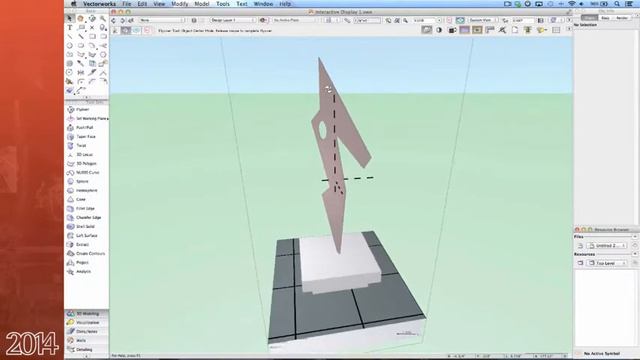Open the active plane dropdown
This screenshot has height=360, width=640.
point(297,20)
